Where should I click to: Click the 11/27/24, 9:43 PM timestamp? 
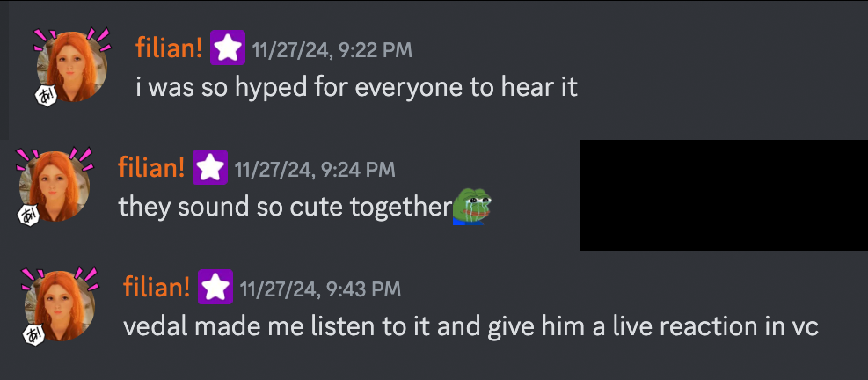click(x=320, y=289)
